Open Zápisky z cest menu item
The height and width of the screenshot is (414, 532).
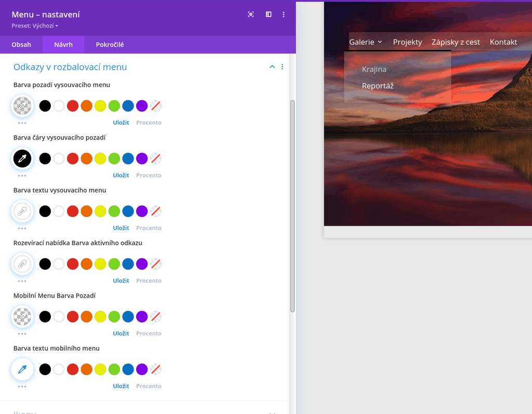coord(456,42)
